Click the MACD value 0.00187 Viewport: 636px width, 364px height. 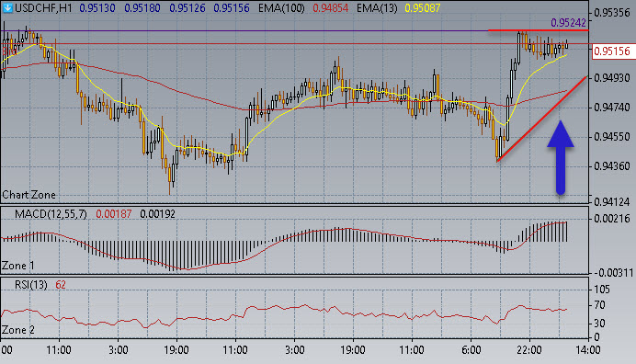[114, 214]
